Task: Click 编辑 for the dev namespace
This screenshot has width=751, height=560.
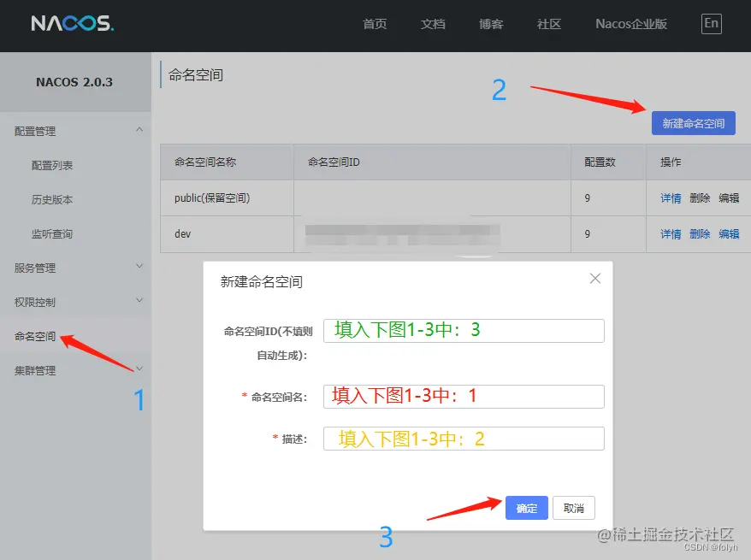Action: pyautogui.click(x=729, y=234)
